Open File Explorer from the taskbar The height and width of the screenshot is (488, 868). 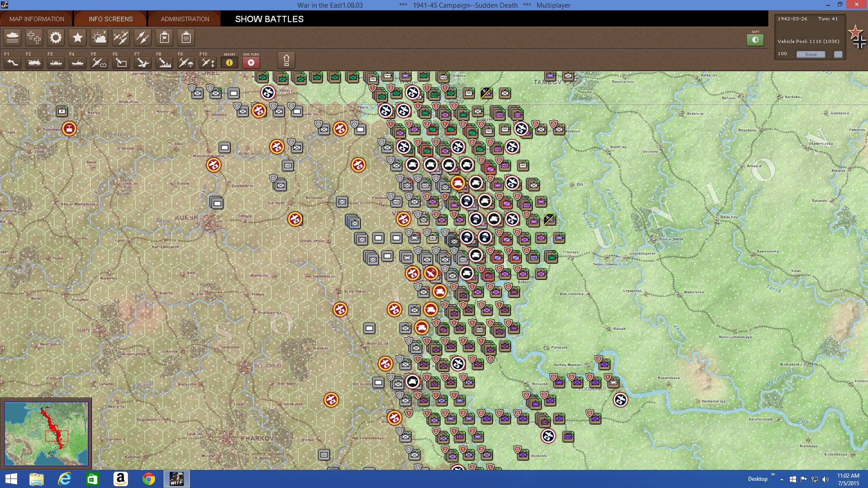(x=37, y=479)
